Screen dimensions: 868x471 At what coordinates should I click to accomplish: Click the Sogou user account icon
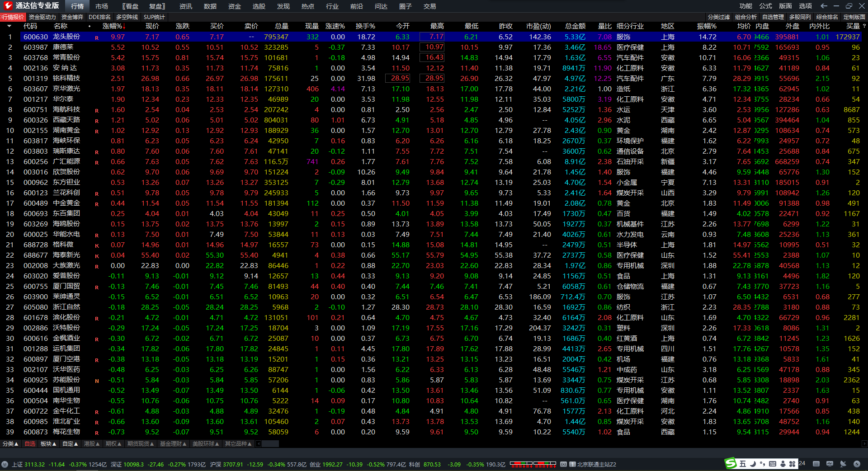point(783,464)
